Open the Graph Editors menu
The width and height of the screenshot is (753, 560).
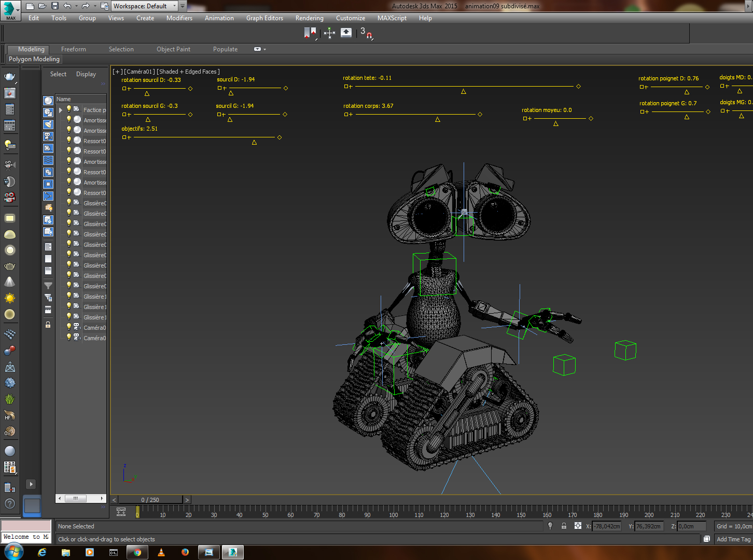(264, 18)
